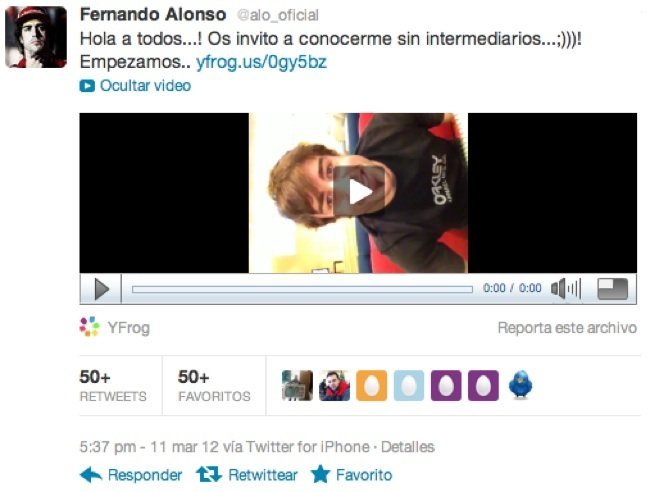
Task: Mark tweet with the Favorito star
Action: tap(352, 475)
